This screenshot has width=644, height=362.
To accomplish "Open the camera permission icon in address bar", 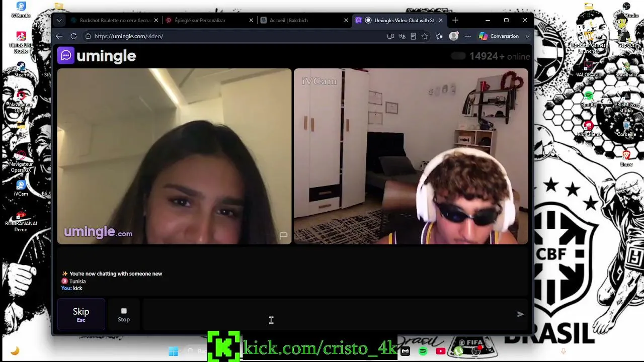I will point(390,36).
